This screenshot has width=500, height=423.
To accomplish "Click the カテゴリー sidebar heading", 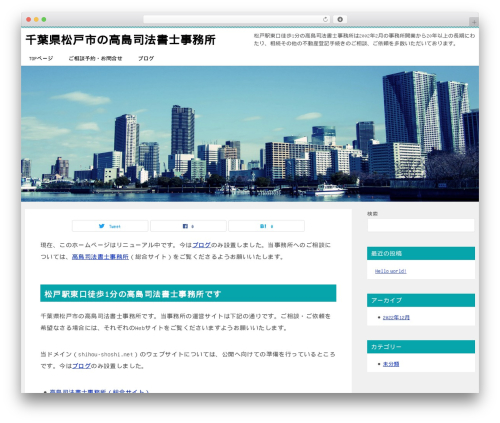I will [421, 347].
